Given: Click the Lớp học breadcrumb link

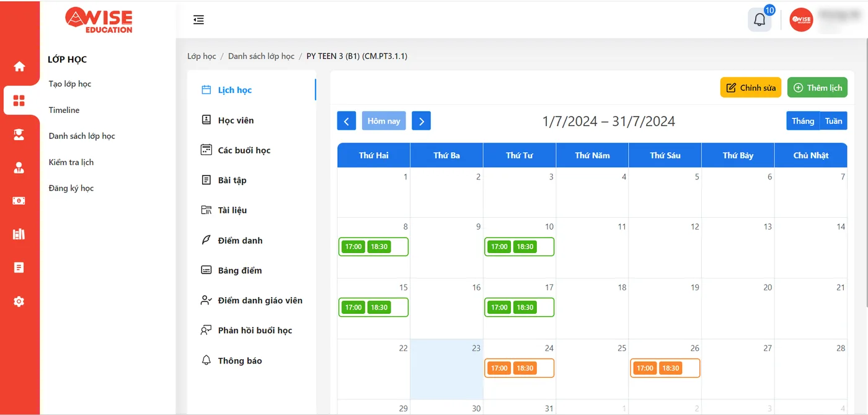Looking at the screenshot, I should (201, 56).
